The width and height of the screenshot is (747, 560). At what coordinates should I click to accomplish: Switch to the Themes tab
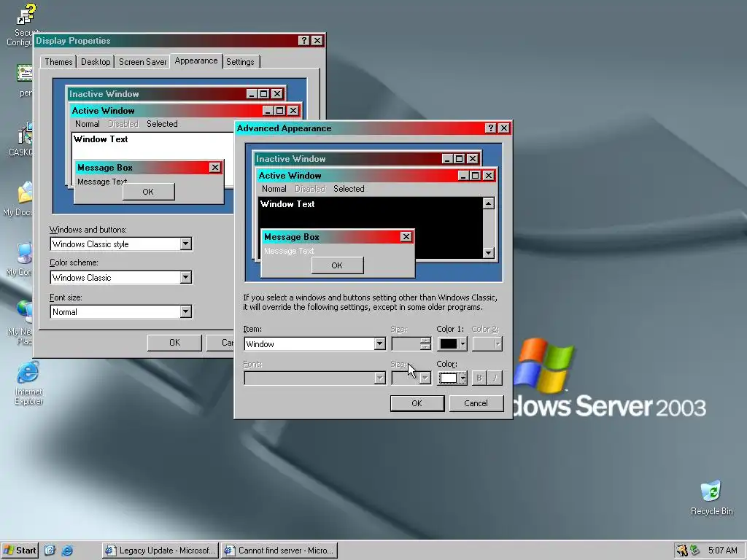[58, 62]
